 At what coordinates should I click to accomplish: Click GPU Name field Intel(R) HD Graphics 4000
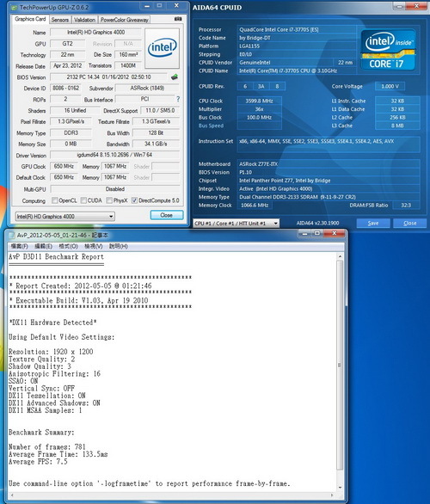click(x=95, y=32)
